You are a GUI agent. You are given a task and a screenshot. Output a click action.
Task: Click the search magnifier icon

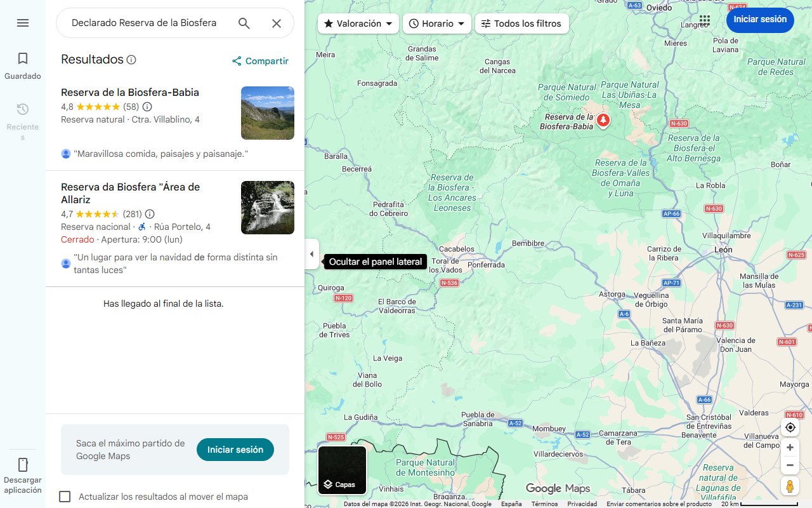pyautogui.click(x=244, y=23)
